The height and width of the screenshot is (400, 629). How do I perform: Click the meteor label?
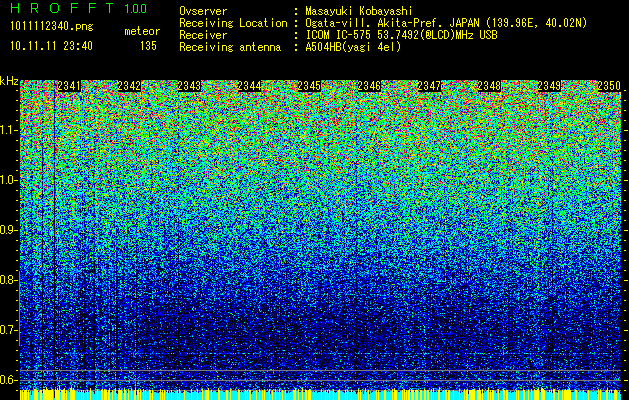point(142,31)
